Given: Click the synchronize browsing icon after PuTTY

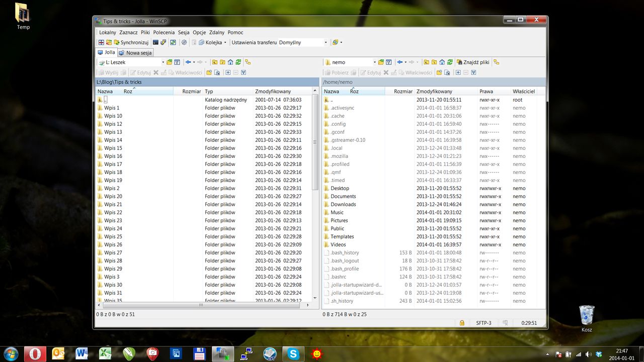Looking at the screenshot, I should [173, 42].
